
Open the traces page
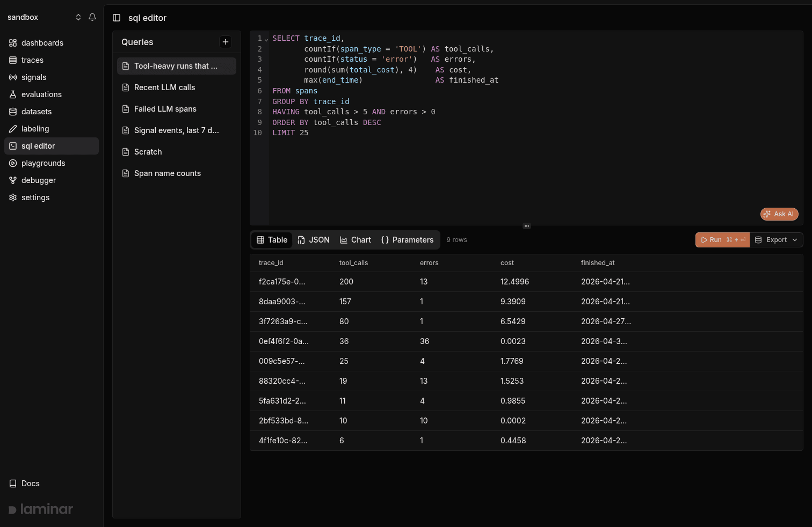pos(52,60)
